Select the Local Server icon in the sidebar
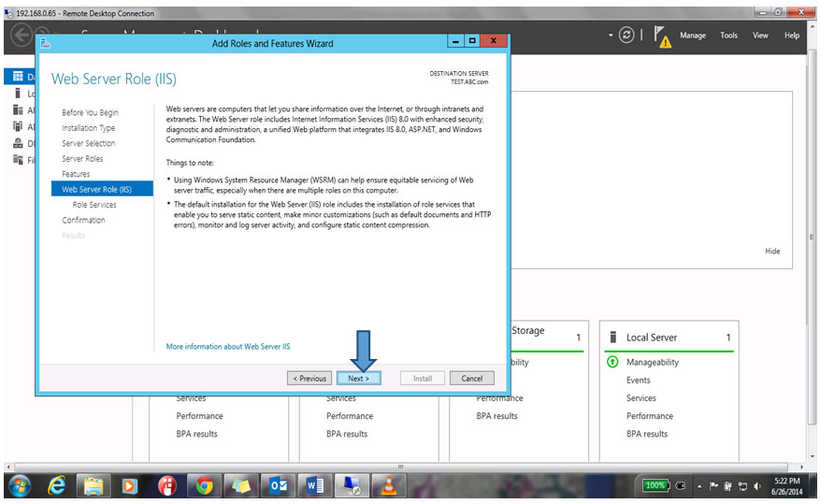This screenshot has width=820, height=504. (x=18, y=94)
